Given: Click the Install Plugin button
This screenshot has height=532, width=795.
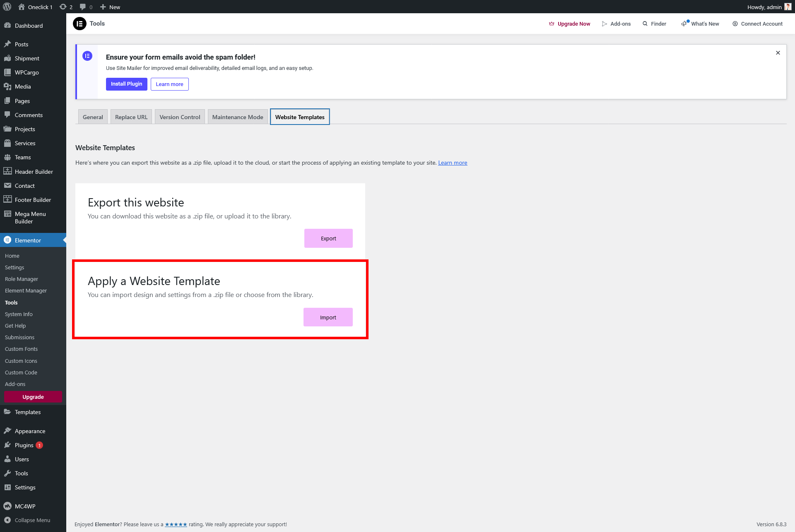Looking at the screenshot, I should (x=126, y=84).
